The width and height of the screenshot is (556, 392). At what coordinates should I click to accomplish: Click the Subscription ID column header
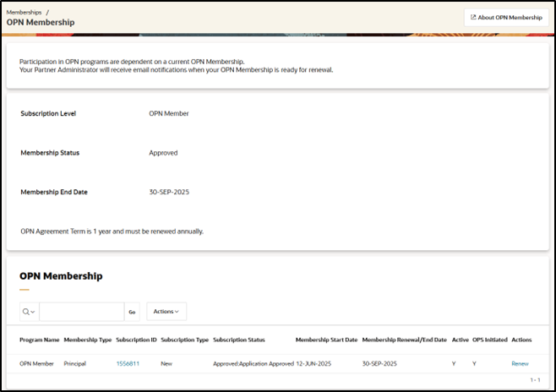[x=136, y=340]
